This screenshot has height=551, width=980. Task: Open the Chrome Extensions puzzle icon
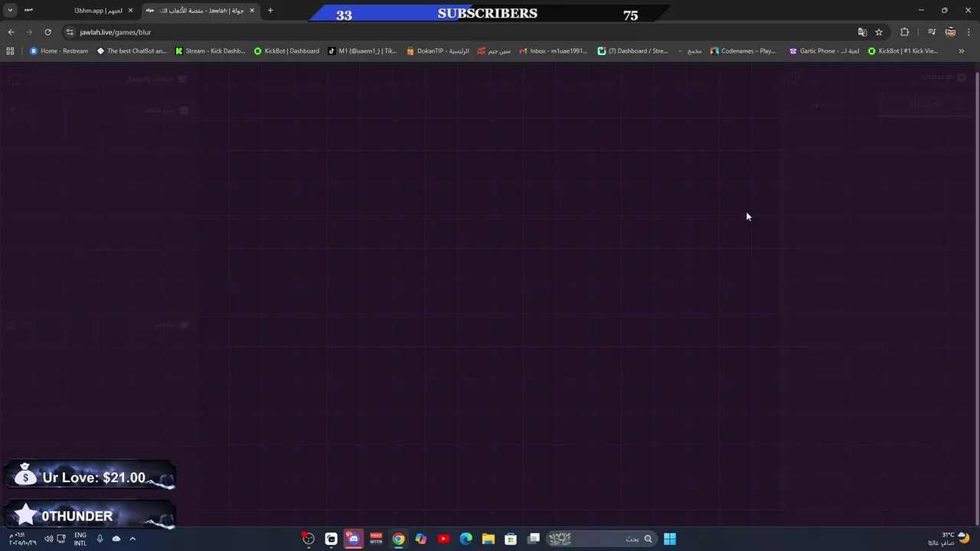[905, 32]
